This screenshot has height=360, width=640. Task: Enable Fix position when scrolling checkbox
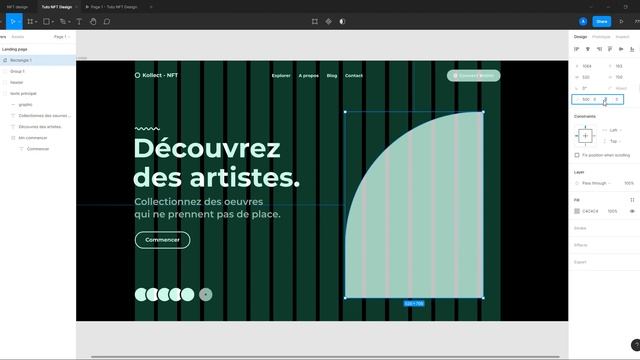click(x=577, y=155)
